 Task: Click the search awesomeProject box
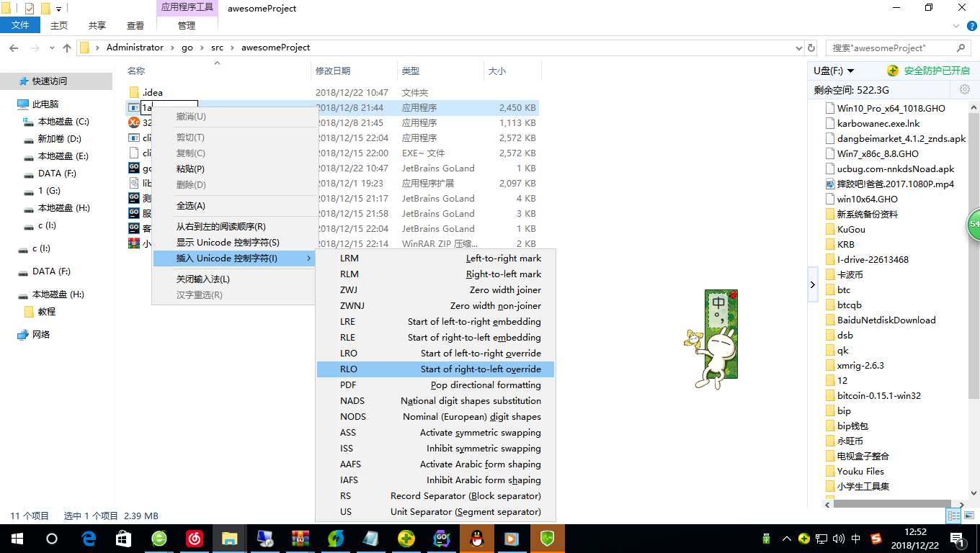click(891, 48)
